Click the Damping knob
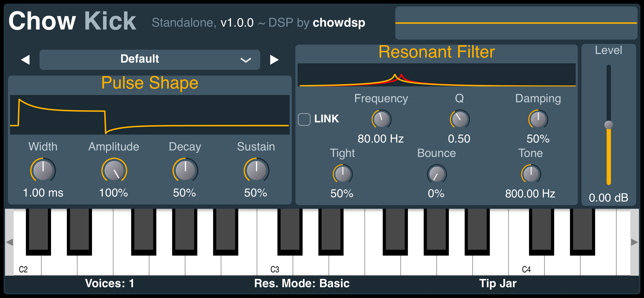Viewport: 644px width, 298px height. tap(538, 119)
